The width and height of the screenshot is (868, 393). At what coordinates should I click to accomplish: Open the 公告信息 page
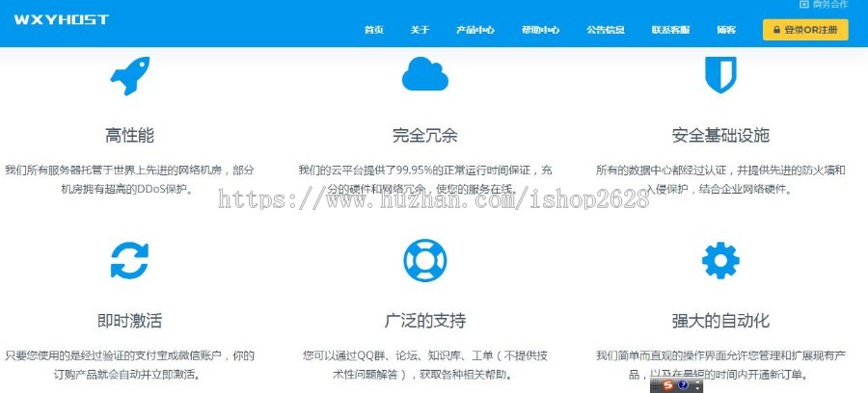point(606,30)
